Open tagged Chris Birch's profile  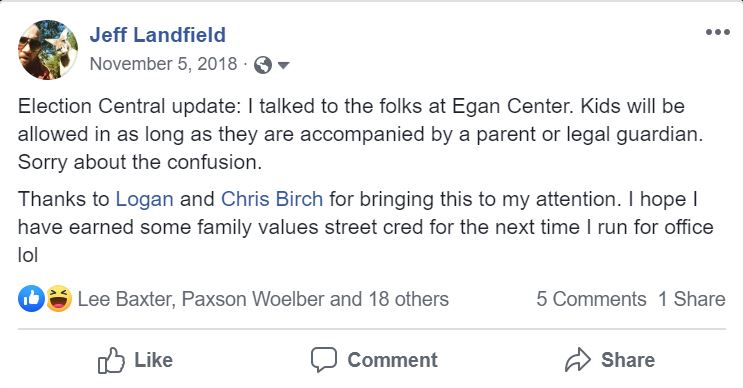pyautogui.click(x=272, y=199)
